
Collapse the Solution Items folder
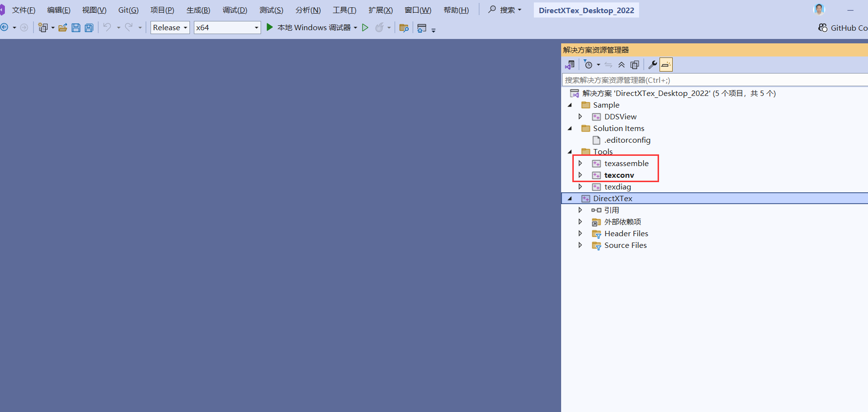tap(570, 129)
